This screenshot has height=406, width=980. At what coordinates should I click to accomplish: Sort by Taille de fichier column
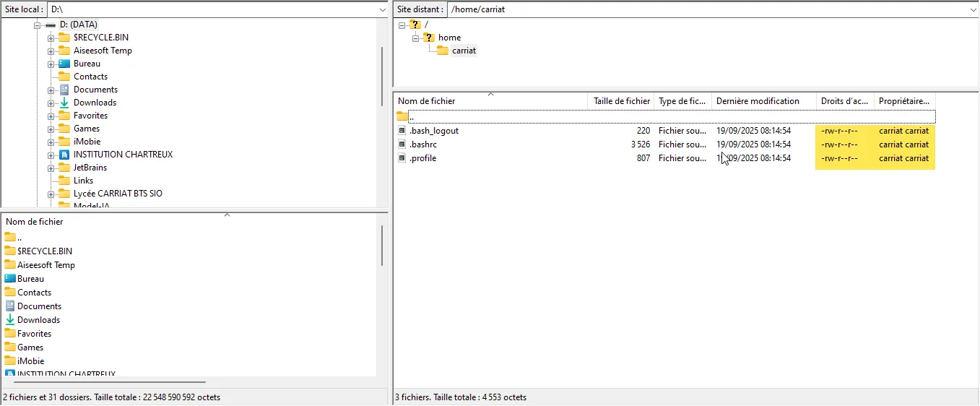point(621,101)
